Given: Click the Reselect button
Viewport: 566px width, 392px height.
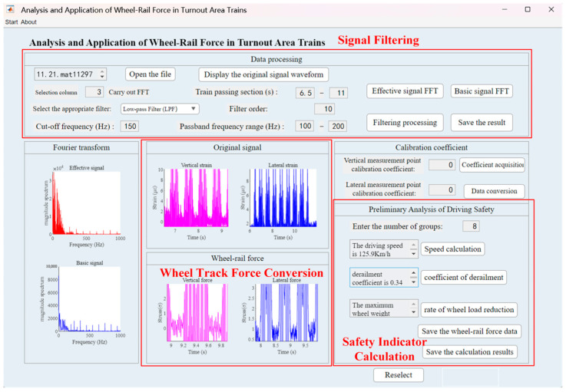Looking at the screenshot, I should (399, 375).
